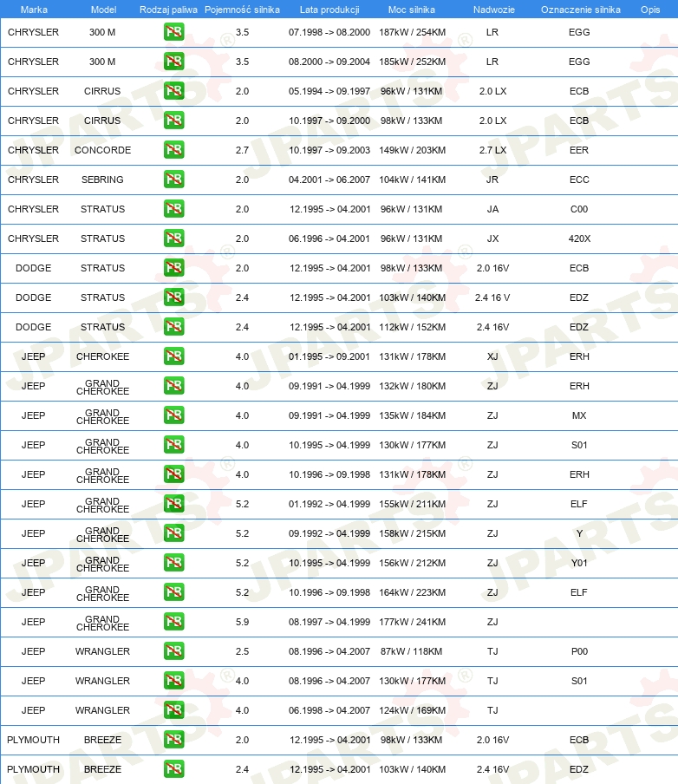
Task: Click fuel icon in Grand Cherokee 130kW row
Action: pos(174,445)
